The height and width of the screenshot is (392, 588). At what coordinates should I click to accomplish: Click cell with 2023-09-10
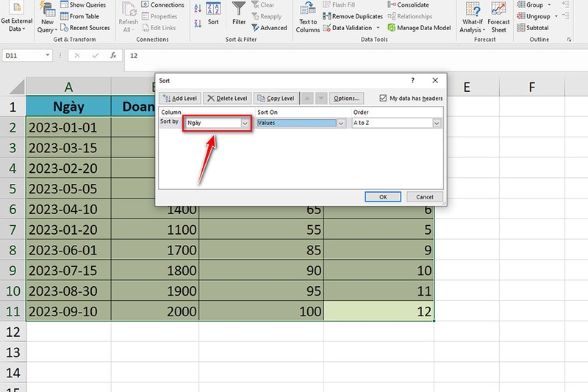(68, 311)
